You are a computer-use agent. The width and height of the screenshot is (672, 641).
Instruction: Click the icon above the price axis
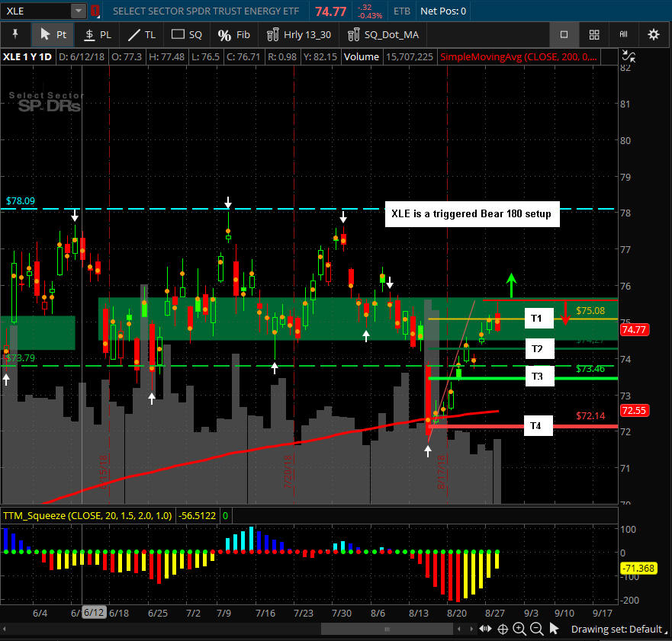629,56
